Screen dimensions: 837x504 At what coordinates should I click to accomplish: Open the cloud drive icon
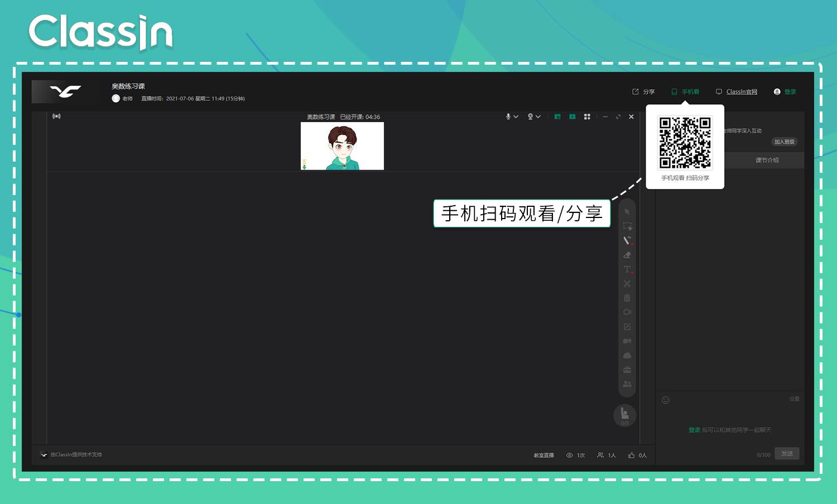(627, 355)
